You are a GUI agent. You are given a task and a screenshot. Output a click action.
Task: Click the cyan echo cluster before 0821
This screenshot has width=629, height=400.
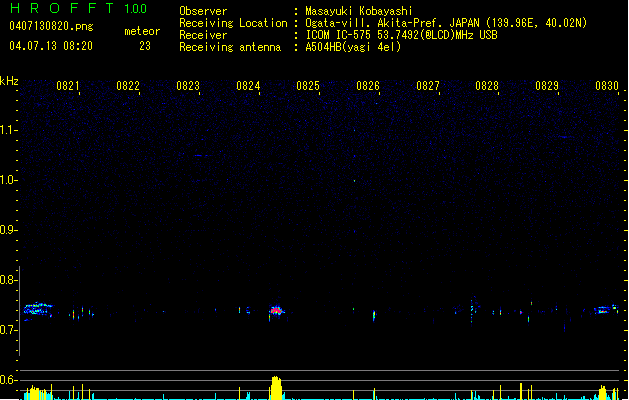pyautogui.click(x=38, y=309)
